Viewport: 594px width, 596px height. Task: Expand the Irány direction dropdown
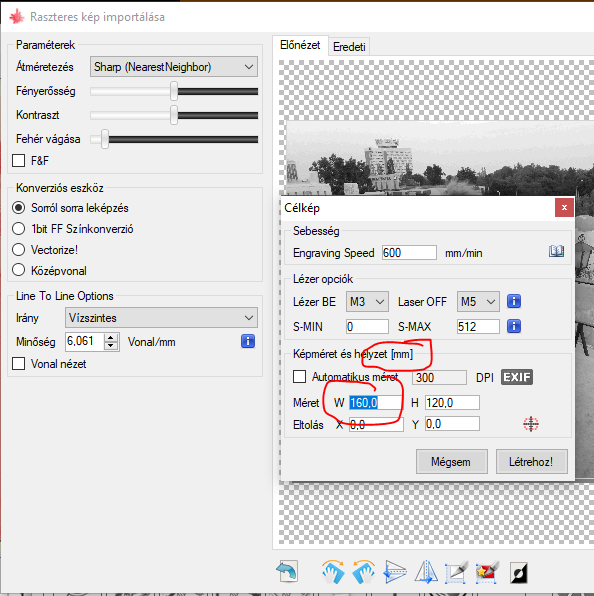click(x=161, y=318)
